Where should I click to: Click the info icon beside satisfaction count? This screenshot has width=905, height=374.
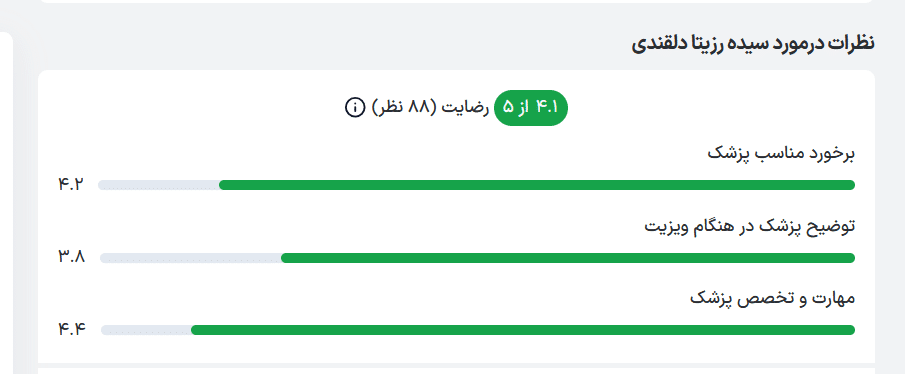tap(355, 107)
